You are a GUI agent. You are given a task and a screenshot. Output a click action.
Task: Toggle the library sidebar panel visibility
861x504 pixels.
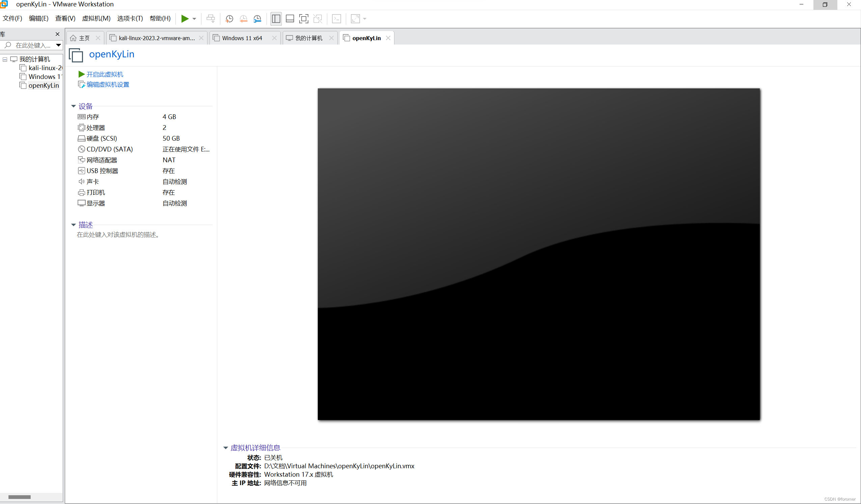(276, 19)
